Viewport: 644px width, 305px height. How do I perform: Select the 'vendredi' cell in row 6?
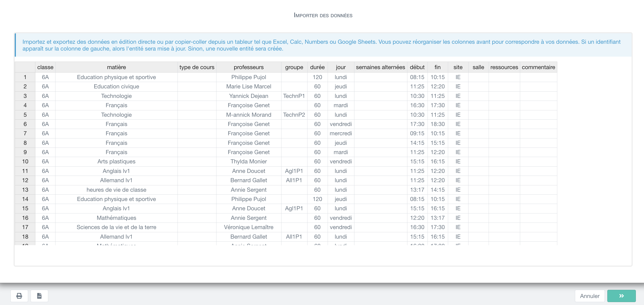341,124
